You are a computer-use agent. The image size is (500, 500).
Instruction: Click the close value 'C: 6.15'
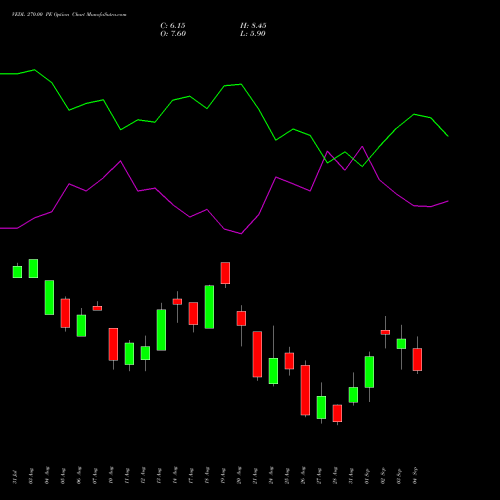tap(173, 26)
